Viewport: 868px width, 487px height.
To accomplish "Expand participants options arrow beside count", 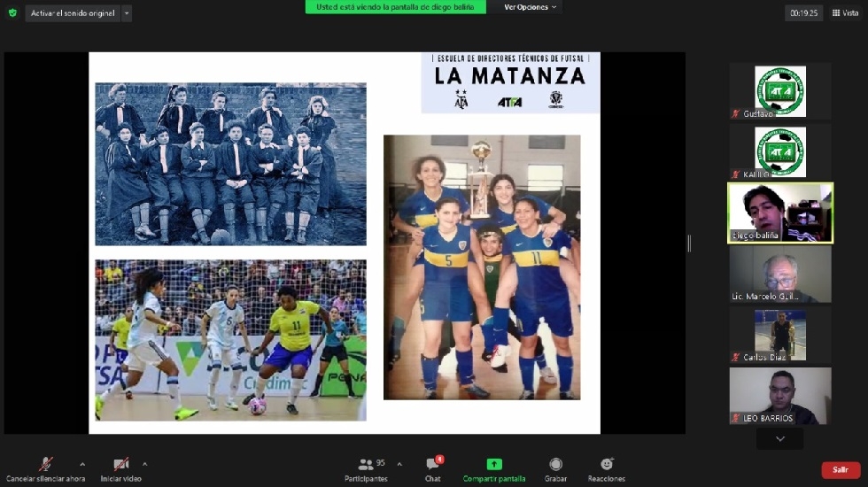I will (399, 463).
